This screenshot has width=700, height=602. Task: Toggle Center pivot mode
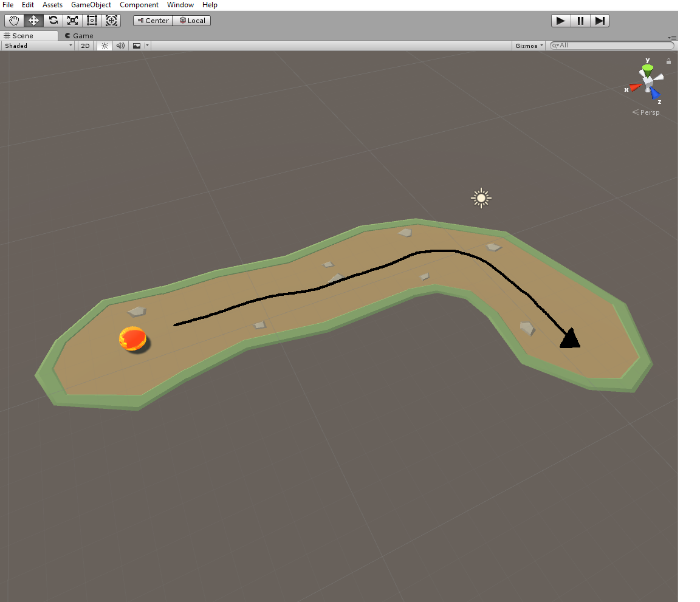(153, 20)
